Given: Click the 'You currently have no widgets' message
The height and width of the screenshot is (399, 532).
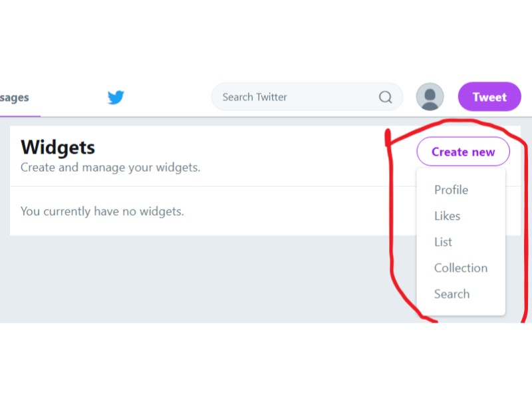Looking at the screenshot, I should tap(102, 211).
